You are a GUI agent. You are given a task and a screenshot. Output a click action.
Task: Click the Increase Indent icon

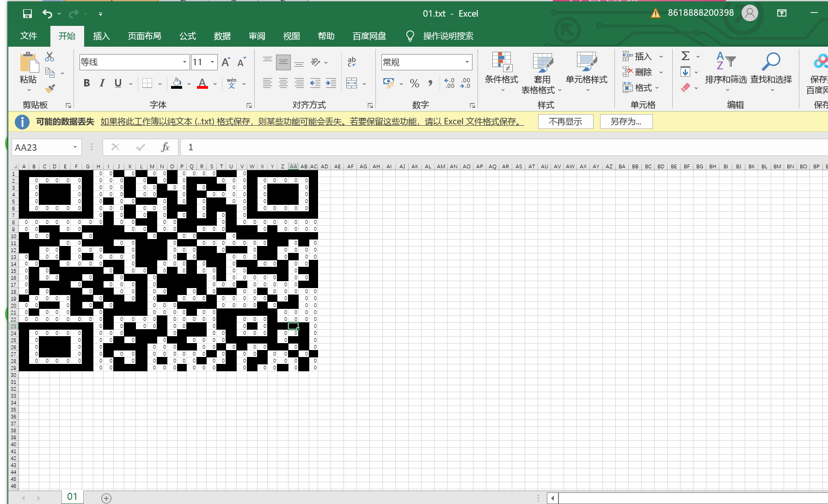pos(331,83)
